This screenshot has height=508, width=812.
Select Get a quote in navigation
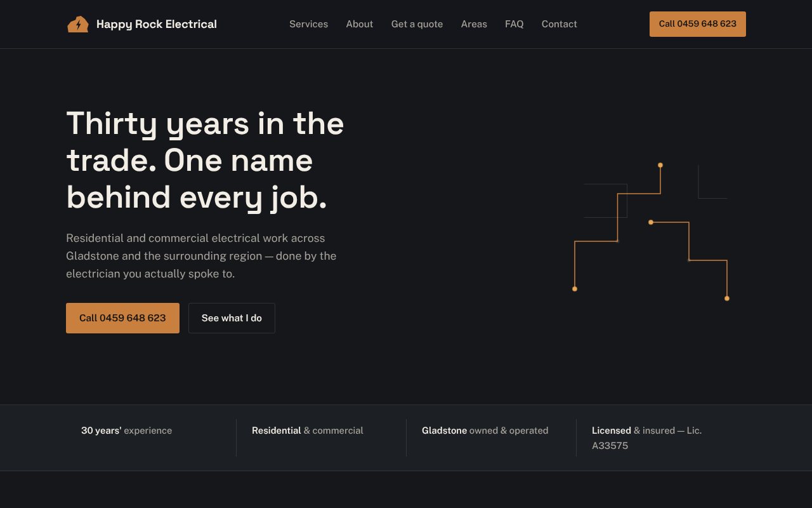point(417,24)
